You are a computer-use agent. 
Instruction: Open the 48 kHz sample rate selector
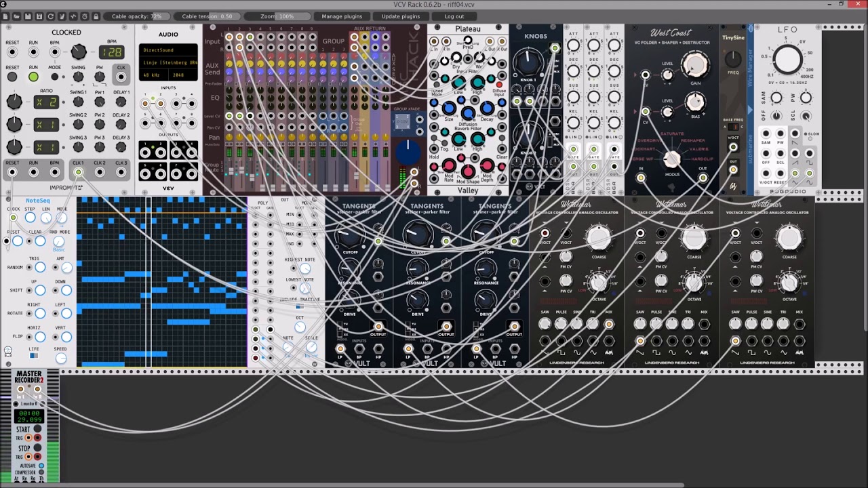[x=153, y=75]
